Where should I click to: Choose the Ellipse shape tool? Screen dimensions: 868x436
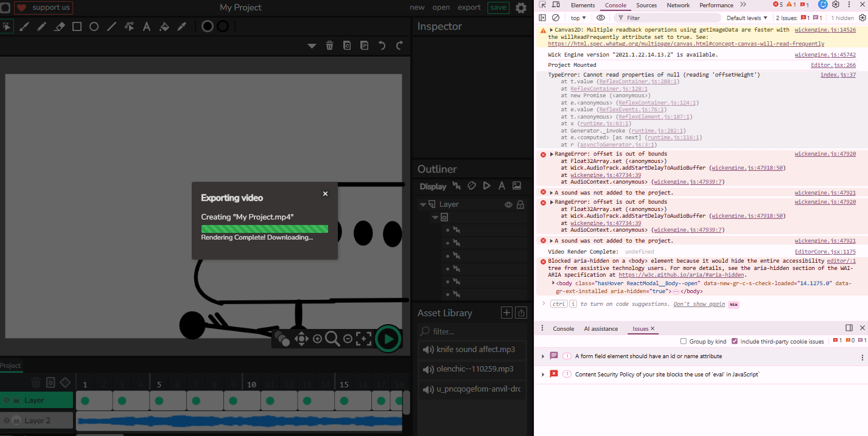[94, 27]
